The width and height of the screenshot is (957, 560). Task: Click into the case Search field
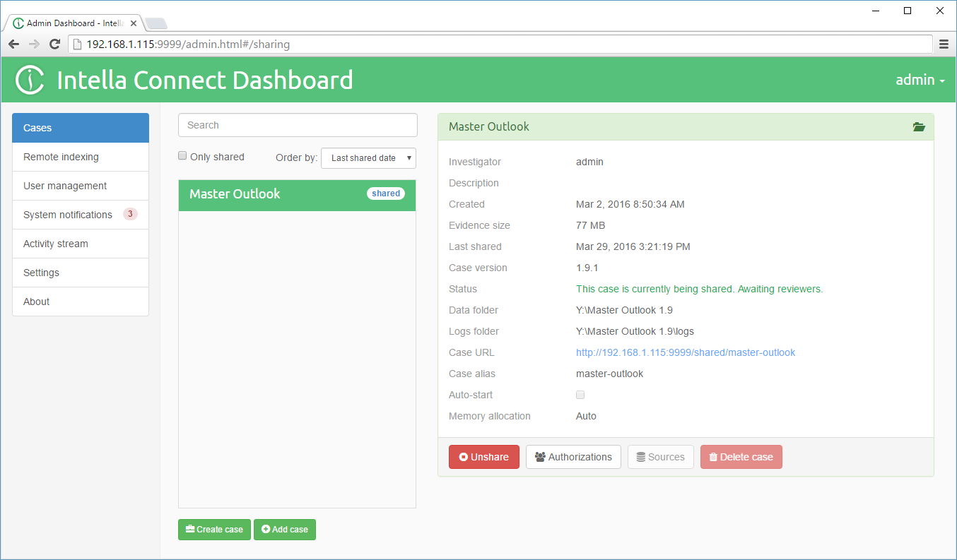[x=298, y=125]
